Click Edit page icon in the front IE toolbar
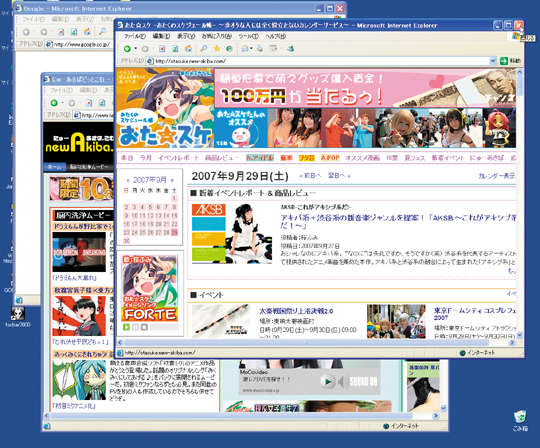The height and width of the screenshot is (448, 540). (273, 49)
